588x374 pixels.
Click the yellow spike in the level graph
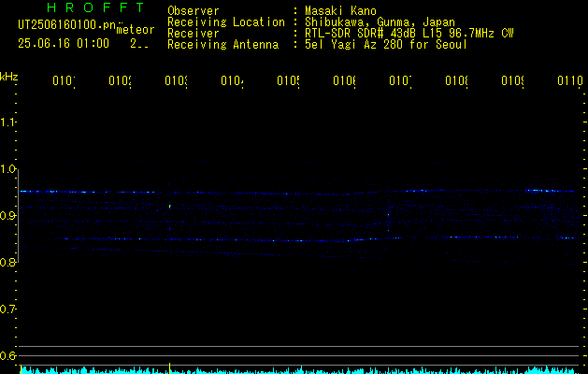click(x=170, y=368)
